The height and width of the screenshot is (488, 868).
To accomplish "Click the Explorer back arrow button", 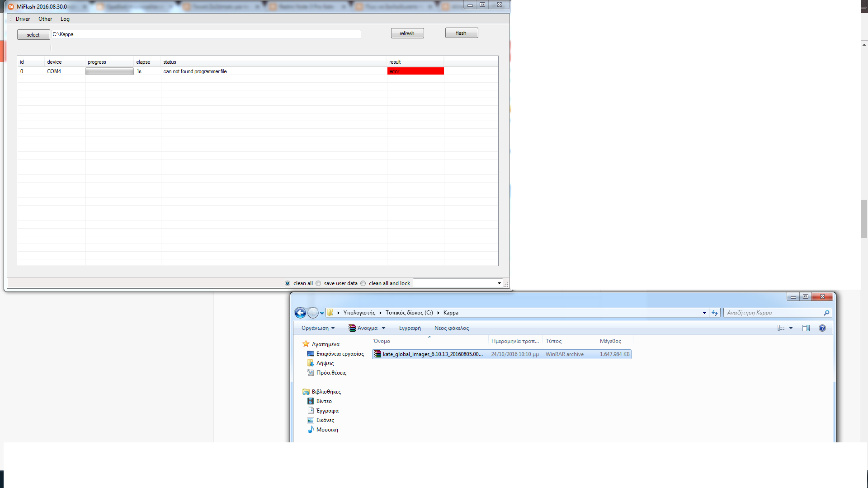I will (300, 313).
